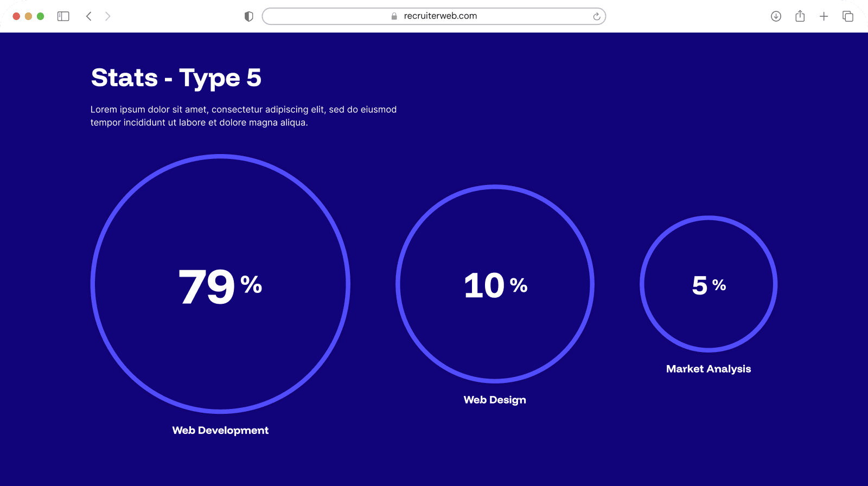
Task: Close the browser window with the red button
Action: [x=16, y=16]
